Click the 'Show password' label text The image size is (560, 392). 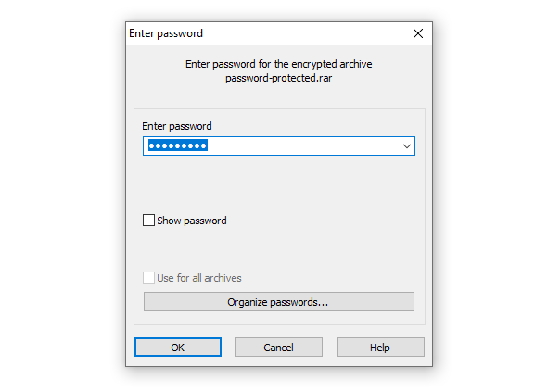tap(191, 221)
